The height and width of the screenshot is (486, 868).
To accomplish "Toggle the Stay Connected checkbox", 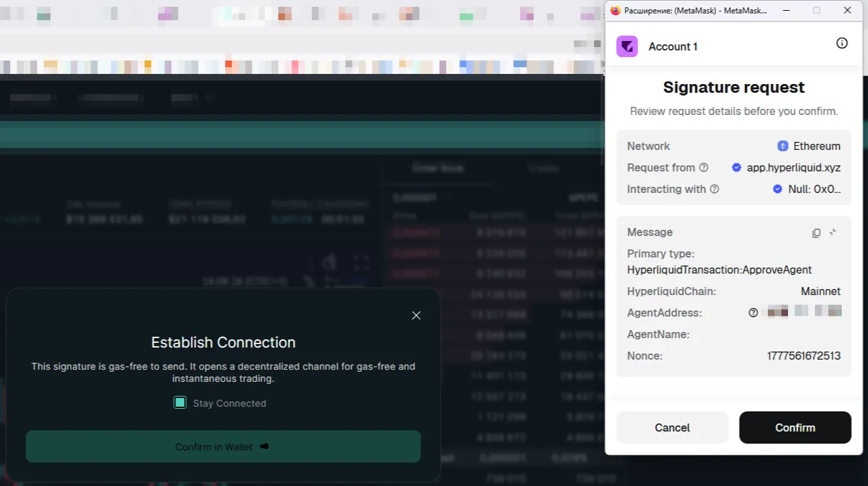I will point(180,403).
